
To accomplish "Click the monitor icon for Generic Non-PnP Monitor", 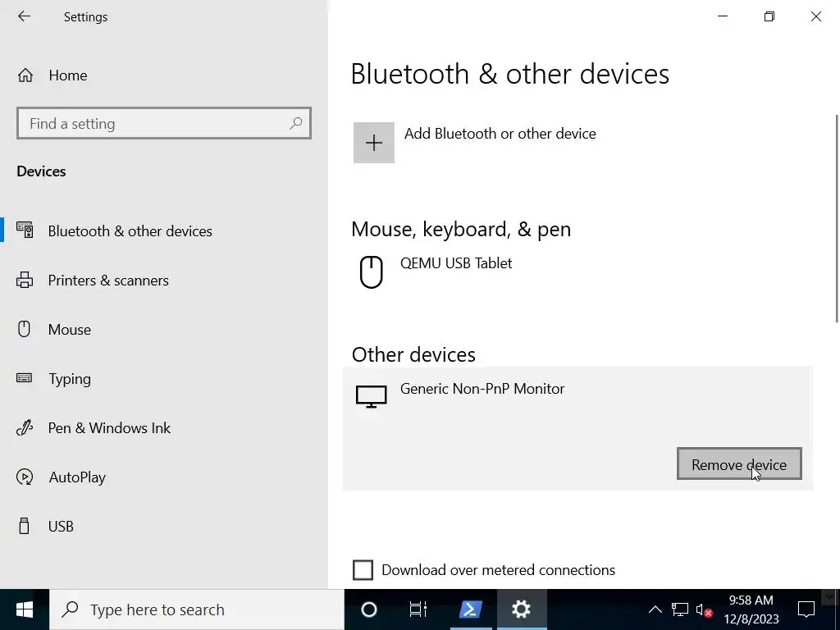I will point(372,397).
